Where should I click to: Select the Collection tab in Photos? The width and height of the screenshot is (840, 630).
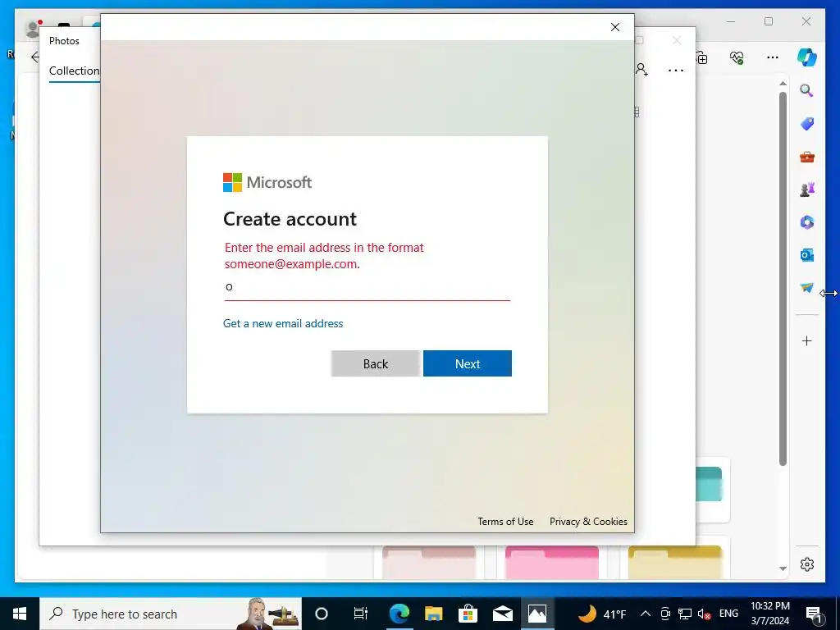click(74, 71)
